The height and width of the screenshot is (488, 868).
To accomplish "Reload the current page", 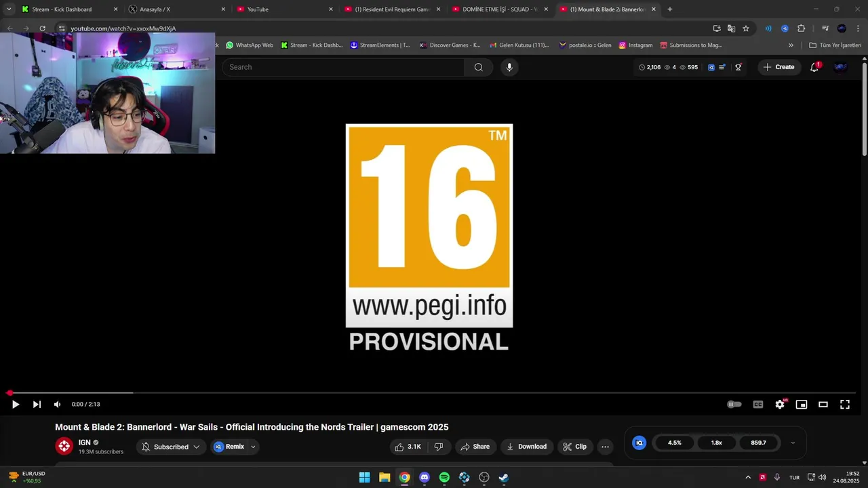I will click(x=42, y=28).
